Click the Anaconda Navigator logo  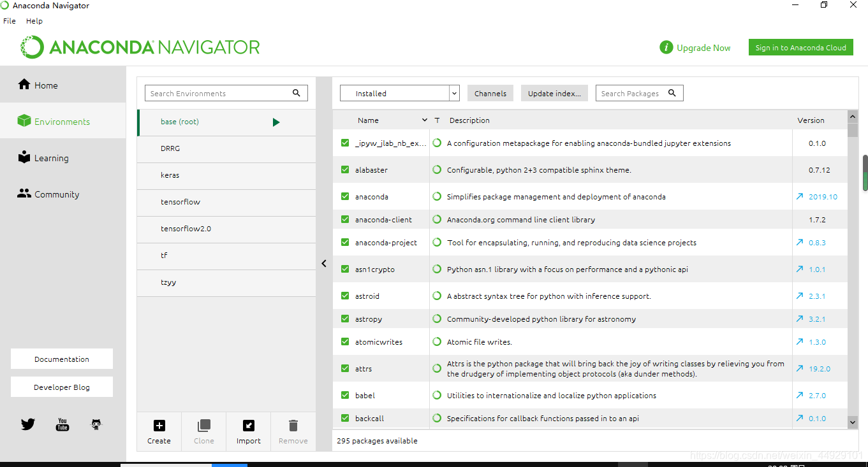click(x=140, y=48)
